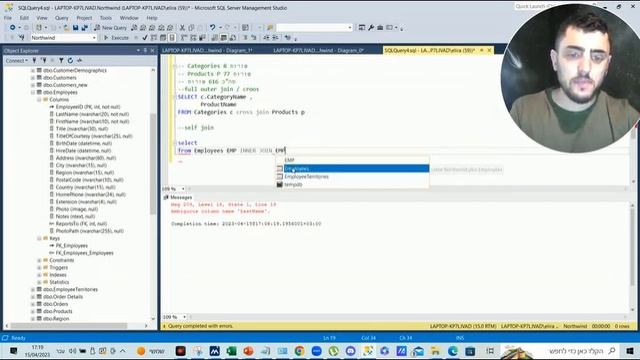640x360 pixels.
Task: Expand the Constraints folder node
Action: [39, 260]
